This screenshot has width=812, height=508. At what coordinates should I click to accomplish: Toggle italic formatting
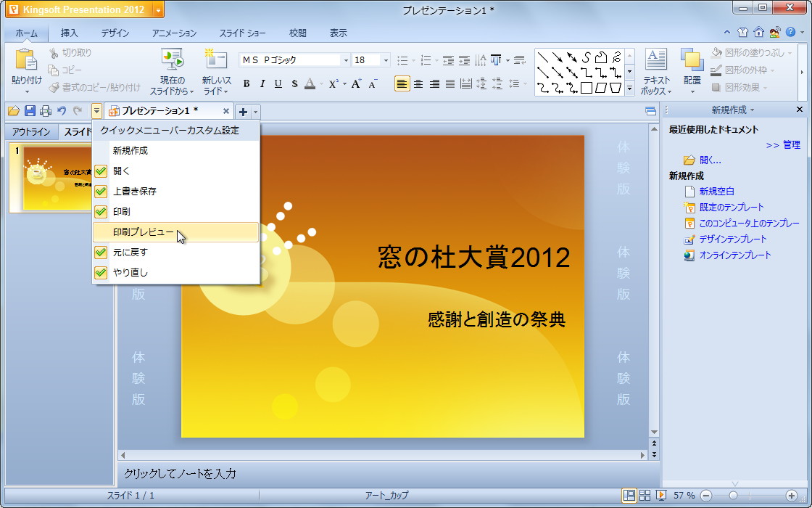coord(262,83)
